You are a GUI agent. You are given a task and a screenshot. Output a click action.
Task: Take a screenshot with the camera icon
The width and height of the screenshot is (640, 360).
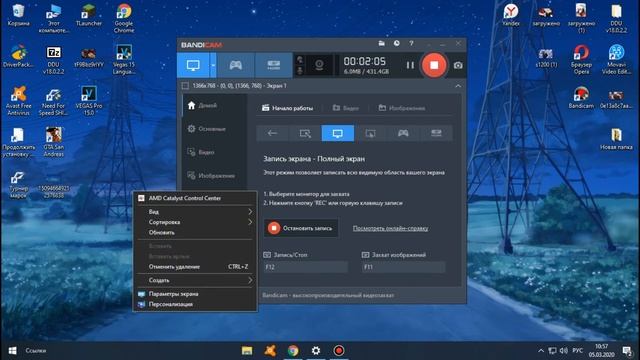458,65
